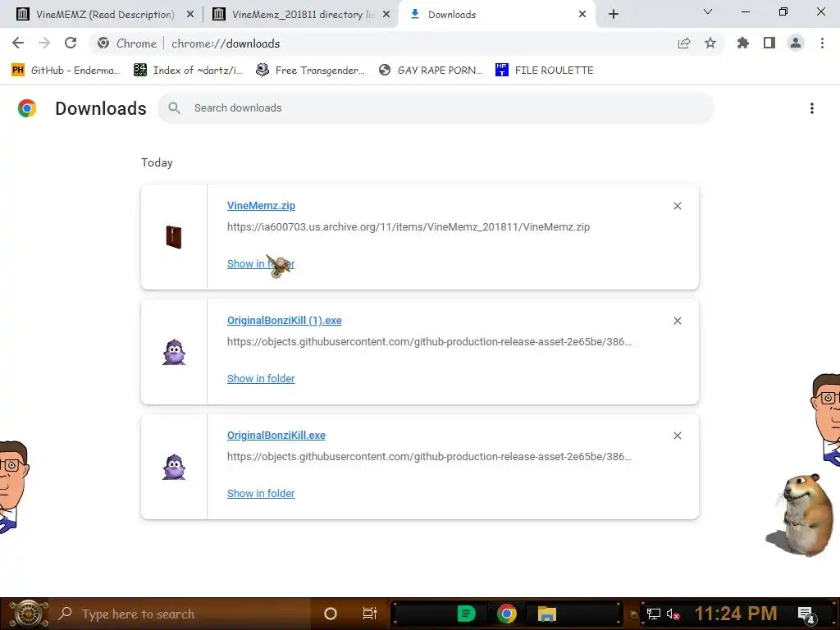This screenshot has height=630, width=840.
Task: Click the chrome://downloads address bar
Action: (x=407, y=43)
